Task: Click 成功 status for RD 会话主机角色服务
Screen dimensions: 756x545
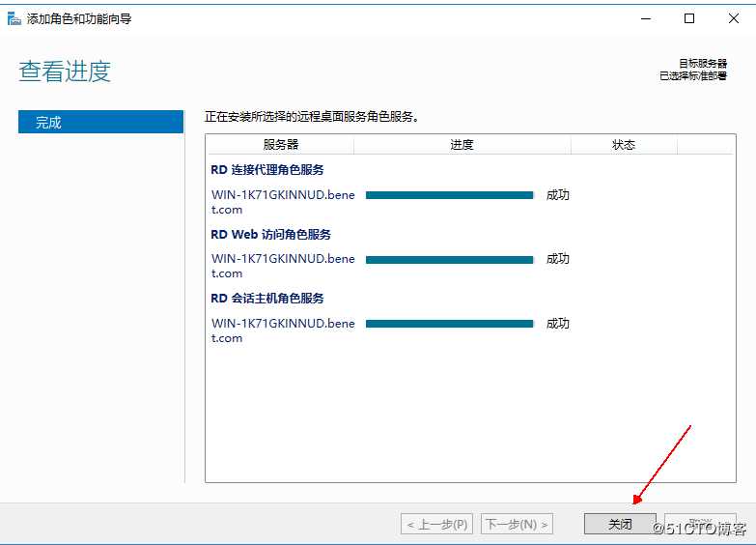Action: (x=558, y=324)
